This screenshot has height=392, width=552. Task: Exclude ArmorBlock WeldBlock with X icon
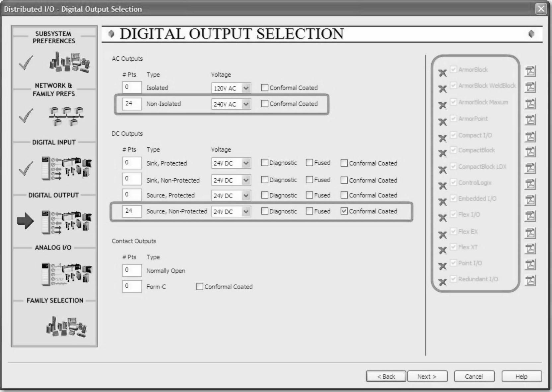443,89
